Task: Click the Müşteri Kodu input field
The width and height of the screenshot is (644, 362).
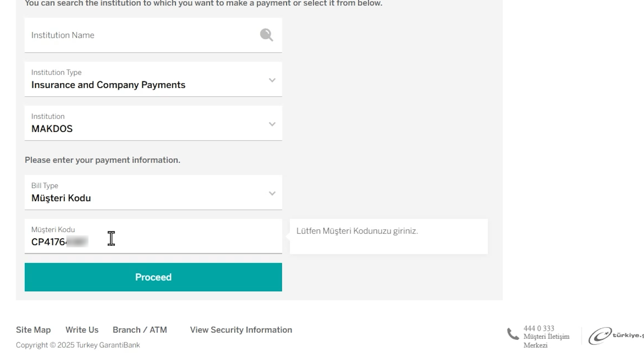Action: pyautogui.click(x=153, y=236)
